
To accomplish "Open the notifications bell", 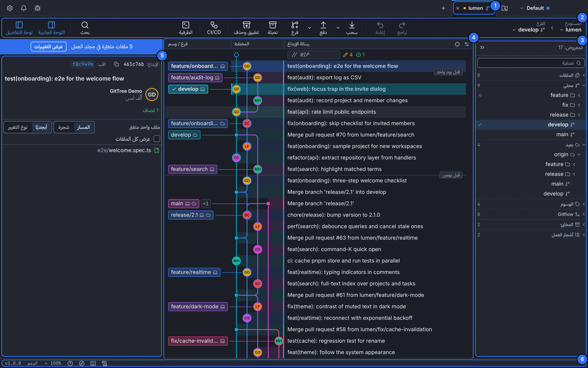I will (x=23, y=8).
